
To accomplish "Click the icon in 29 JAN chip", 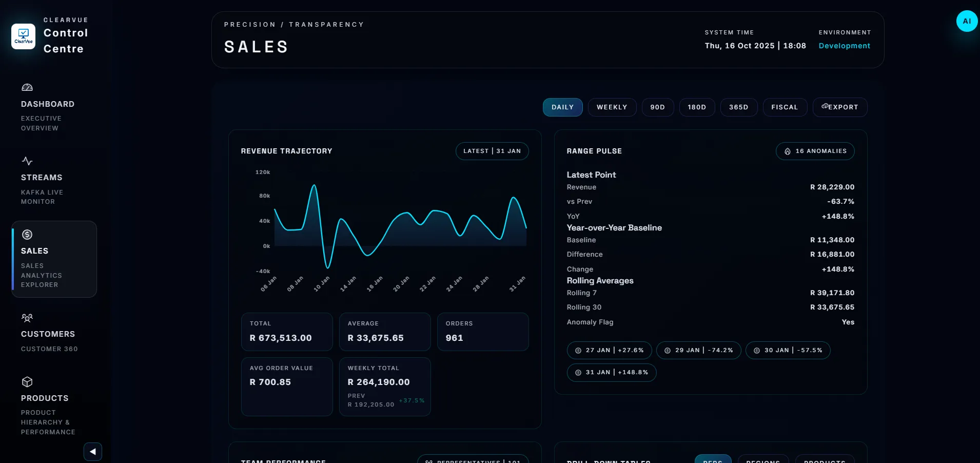I will [668, 351].
